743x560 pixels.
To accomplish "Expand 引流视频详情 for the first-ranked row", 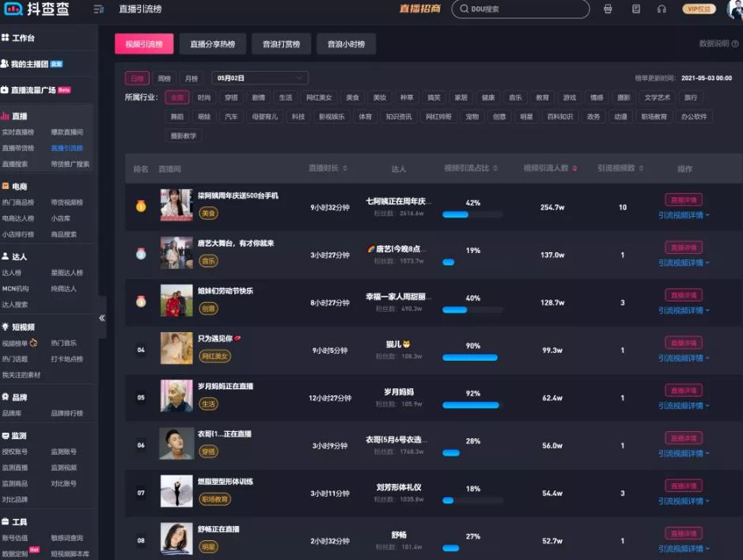I will 684,215.
